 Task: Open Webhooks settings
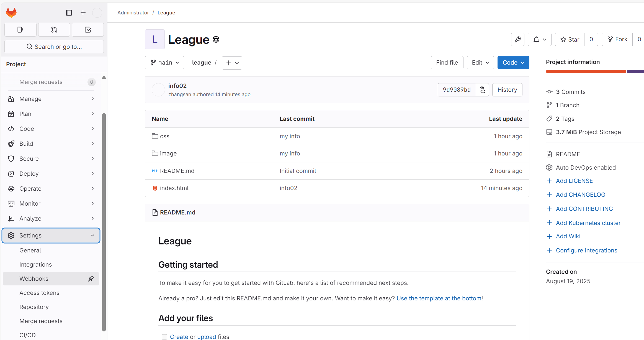51,279
